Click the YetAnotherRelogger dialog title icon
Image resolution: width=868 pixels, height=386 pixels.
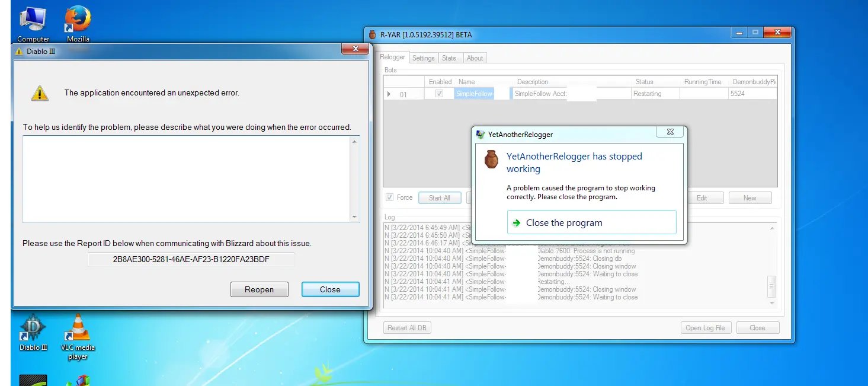coord(481,135)
